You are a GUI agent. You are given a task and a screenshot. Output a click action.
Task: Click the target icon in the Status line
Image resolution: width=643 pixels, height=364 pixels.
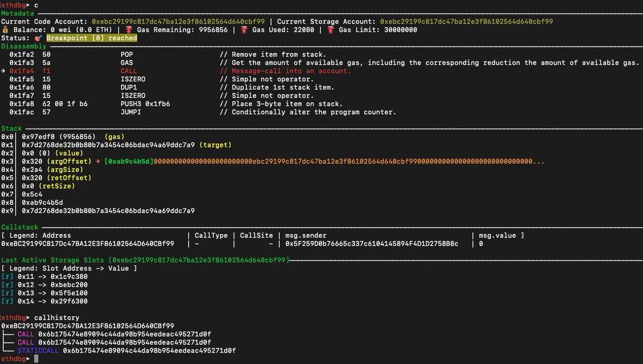38,38
